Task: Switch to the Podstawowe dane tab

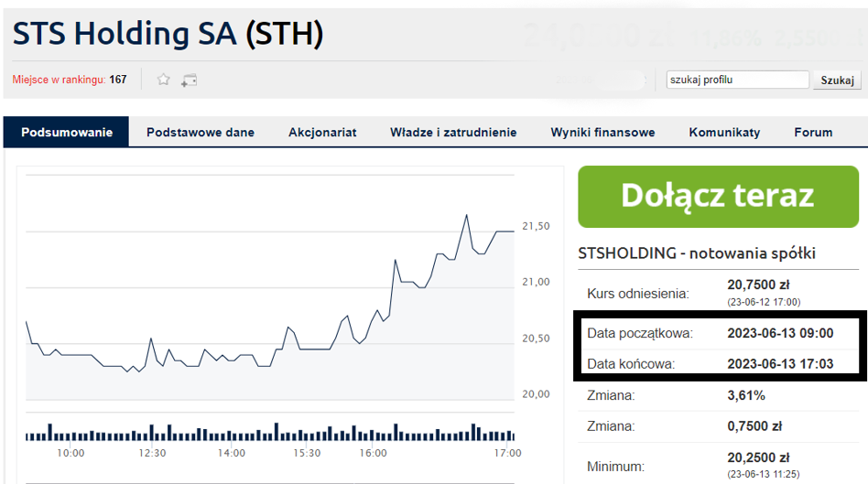Action: coord(201,132)
